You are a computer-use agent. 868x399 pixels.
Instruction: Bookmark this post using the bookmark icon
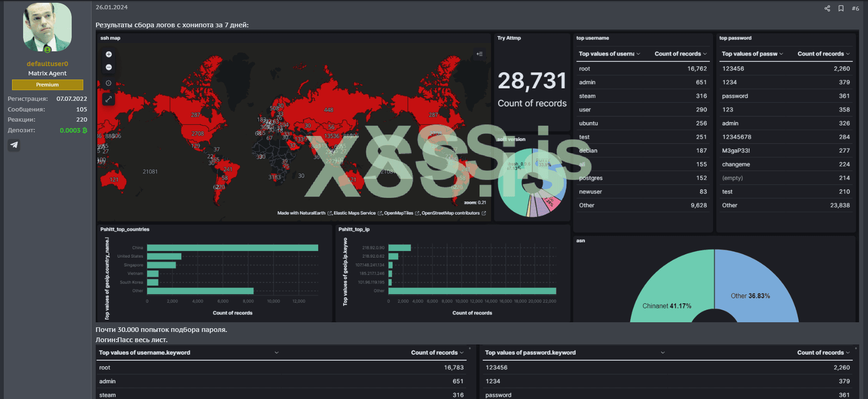coord(841,8)
